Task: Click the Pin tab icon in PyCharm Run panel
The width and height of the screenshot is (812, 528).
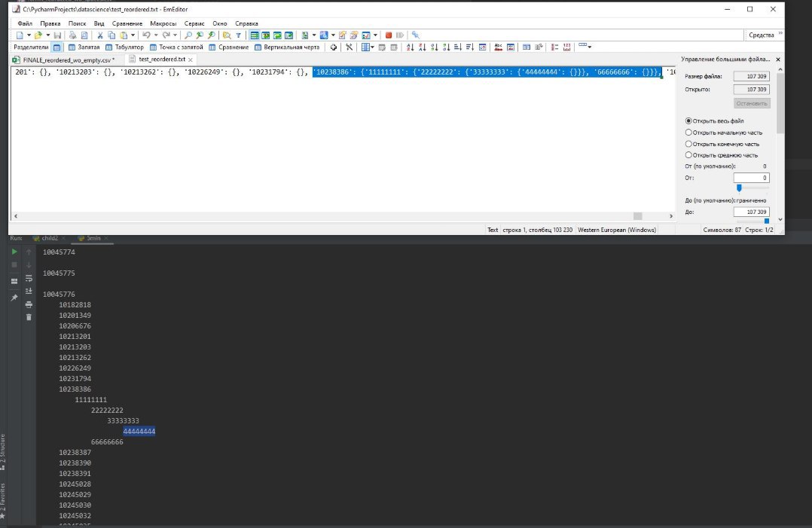Action: pos(14,298)
